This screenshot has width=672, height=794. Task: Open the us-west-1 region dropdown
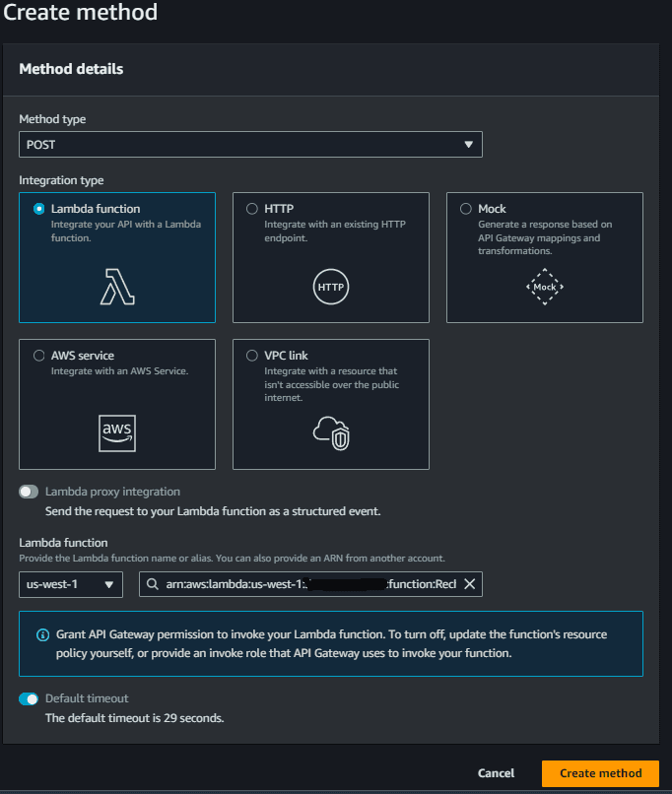pyautogui.click(x=71, y=584)
